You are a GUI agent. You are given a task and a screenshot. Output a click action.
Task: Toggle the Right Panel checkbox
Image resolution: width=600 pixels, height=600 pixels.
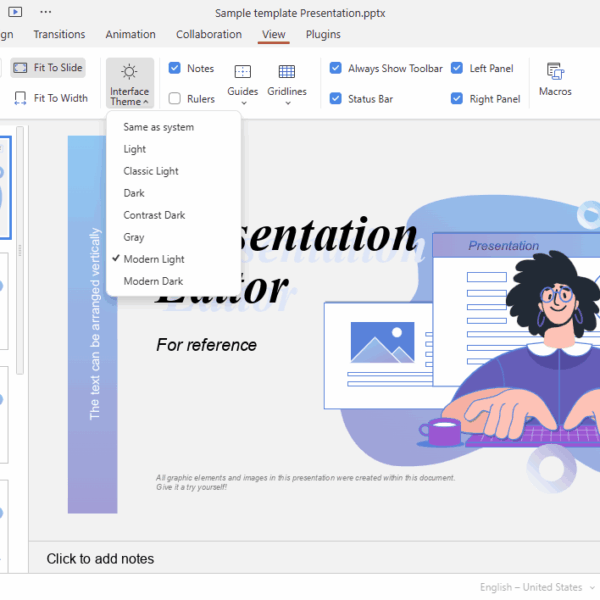[x=457, y=98]
